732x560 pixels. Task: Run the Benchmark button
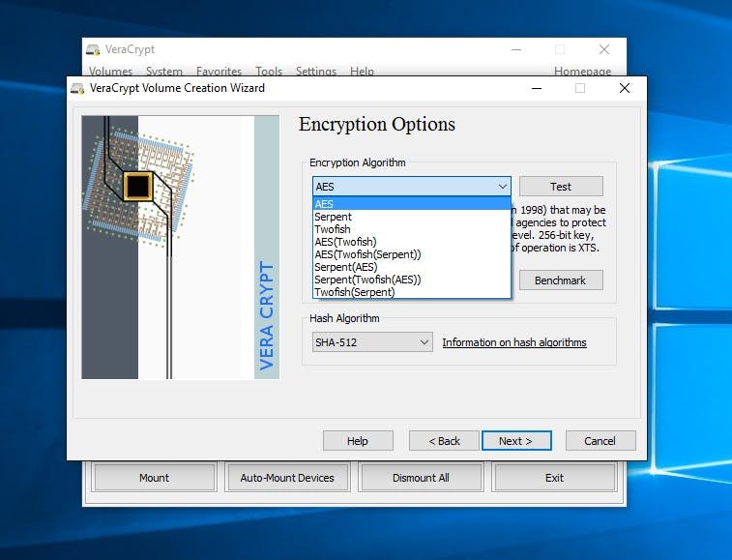pos(561,280)
